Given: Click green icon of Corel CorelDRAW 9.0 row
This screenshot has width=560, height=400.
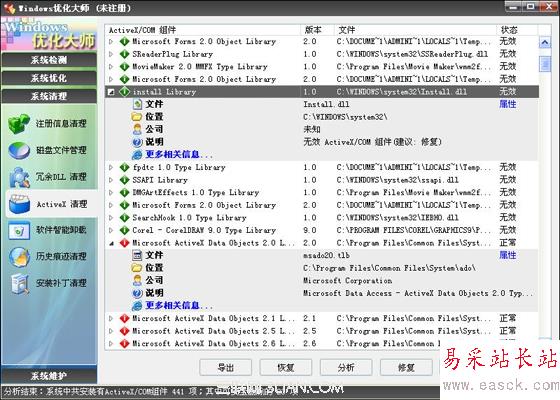Looking at the screenshot, I should (x=124, y=230).
